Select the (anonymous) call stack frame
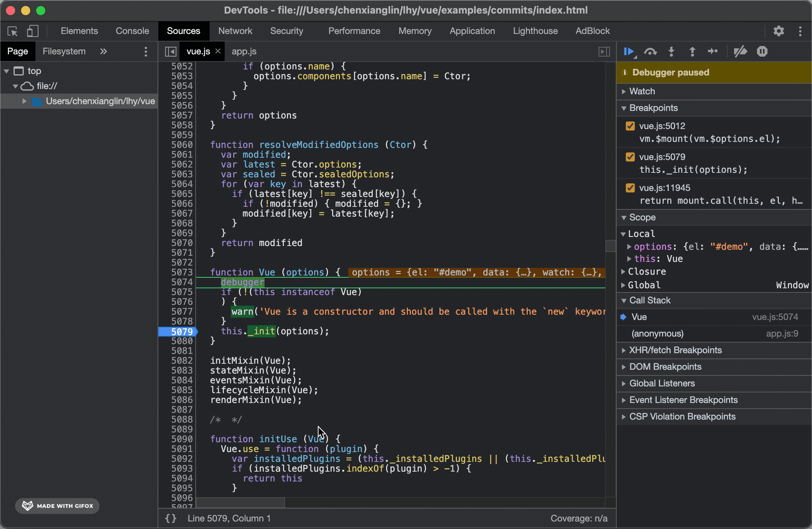This screenshot has width=812, height=529. (x=657, y=334)
